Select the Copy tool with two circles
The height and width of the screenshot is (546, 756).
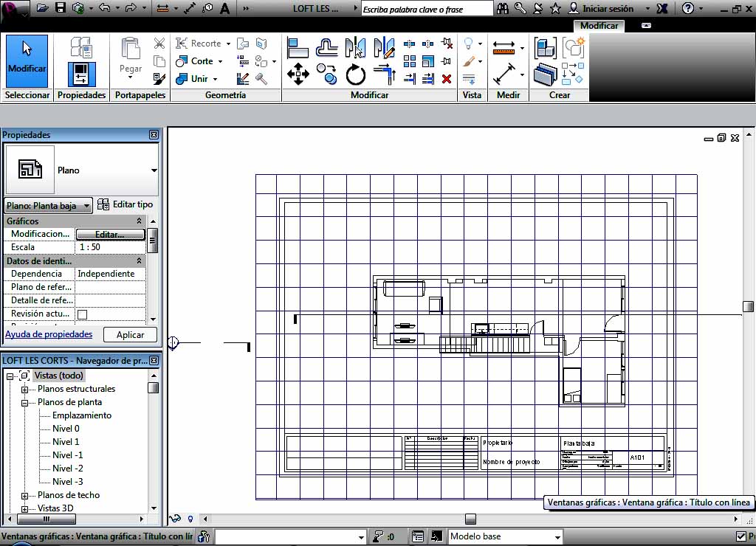click(x=326, y=73)
